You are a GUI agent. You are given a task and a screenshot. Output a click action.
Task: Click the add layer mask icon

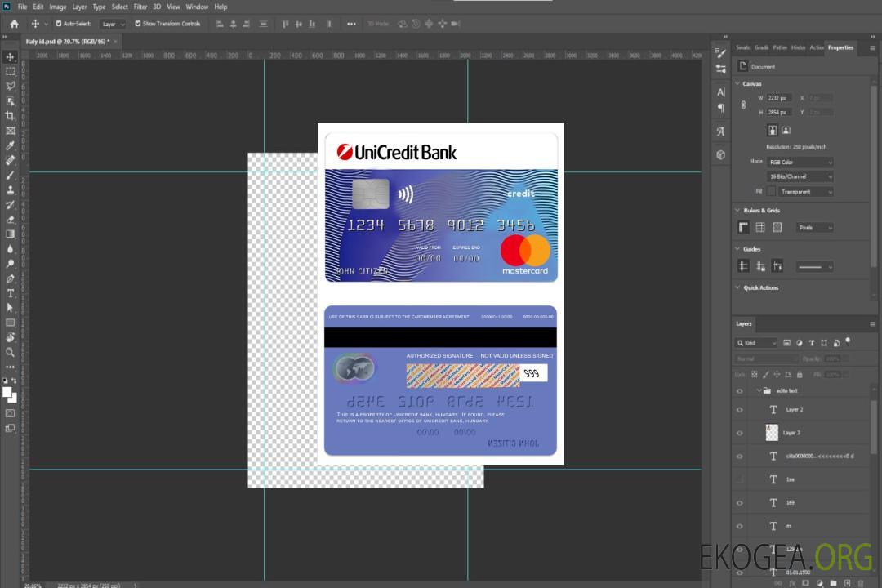pyautogui.click(x=805, y=583)
